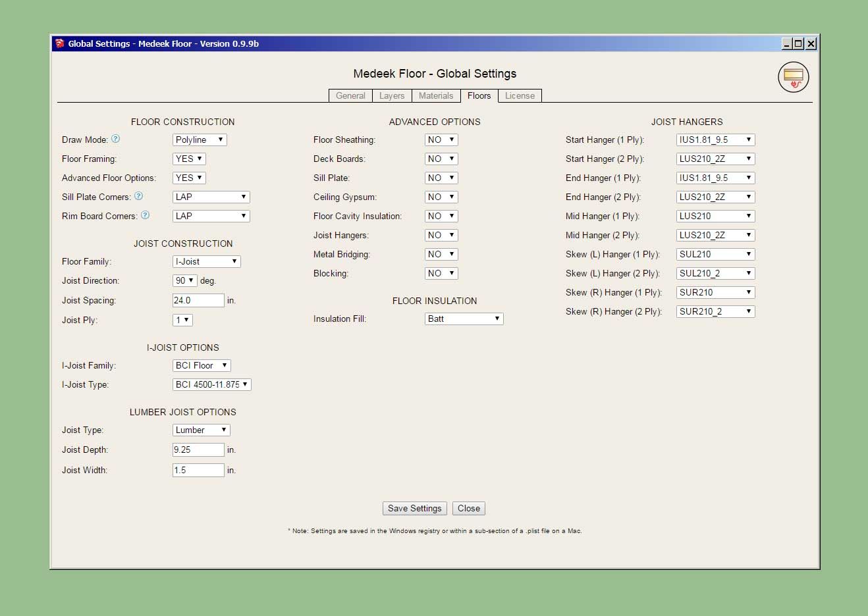
Task: Open the Floor Sheathing NO dropdown
Action: (x=441, y=140)
